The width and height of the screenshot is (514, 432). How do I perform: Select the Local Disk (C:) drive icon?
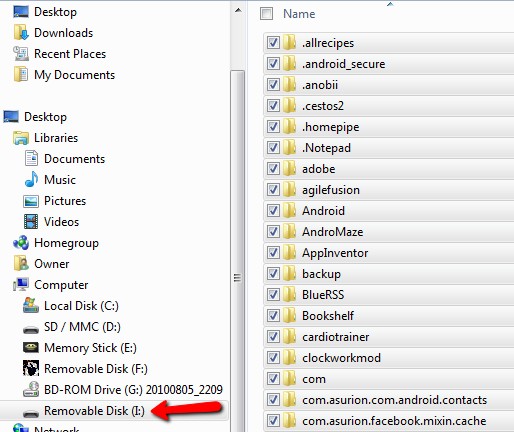tap(31, 306)
